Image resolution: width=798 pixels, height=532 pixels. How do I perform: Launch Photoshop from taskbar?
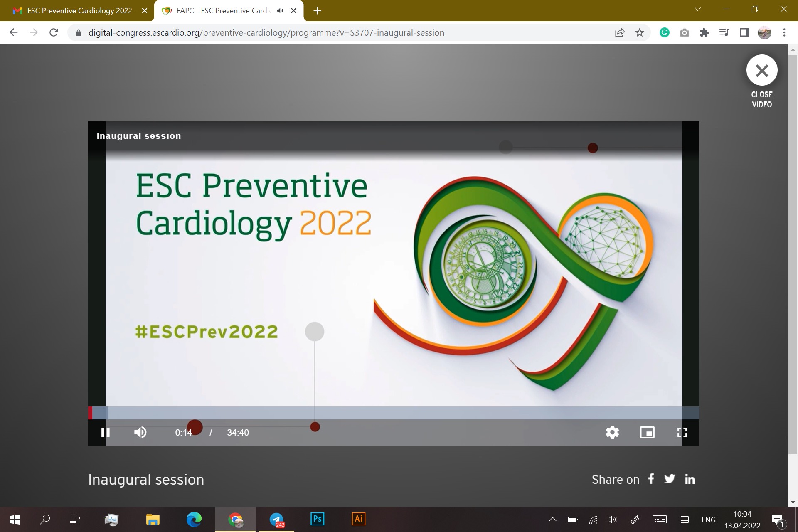pyautogui.click(x=317, y=519)
